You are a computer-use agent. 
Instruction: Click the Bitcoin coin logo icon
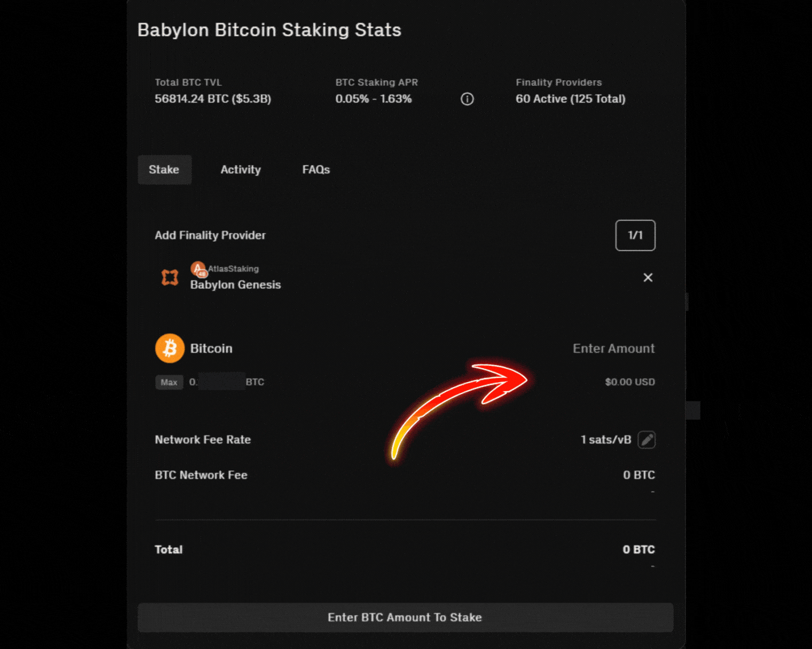tap(169, 348)
